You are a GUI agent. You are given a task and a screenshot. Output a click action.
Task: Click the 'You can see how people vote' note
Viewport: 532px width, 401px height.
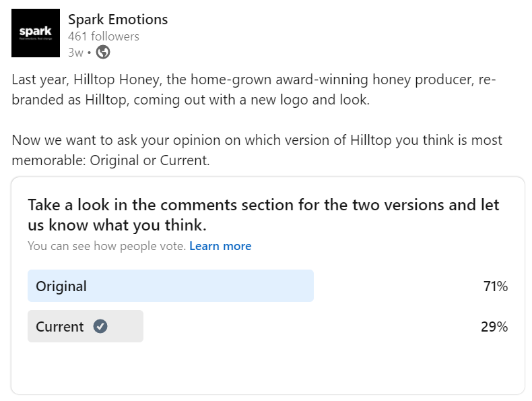tap(107, 246)
